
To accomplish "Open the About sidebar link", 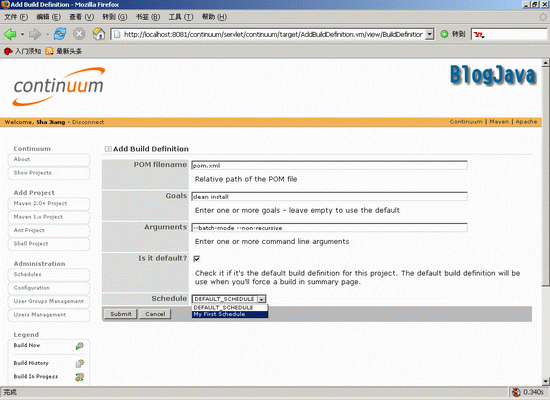I will 48,159.
